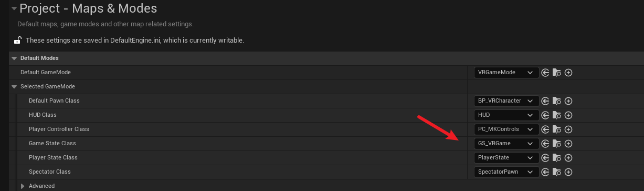Click the lock icon for DefaultEngine.ini
This screenshot has height=191, width=644.
pyautogui.click(x=17, y=40)
